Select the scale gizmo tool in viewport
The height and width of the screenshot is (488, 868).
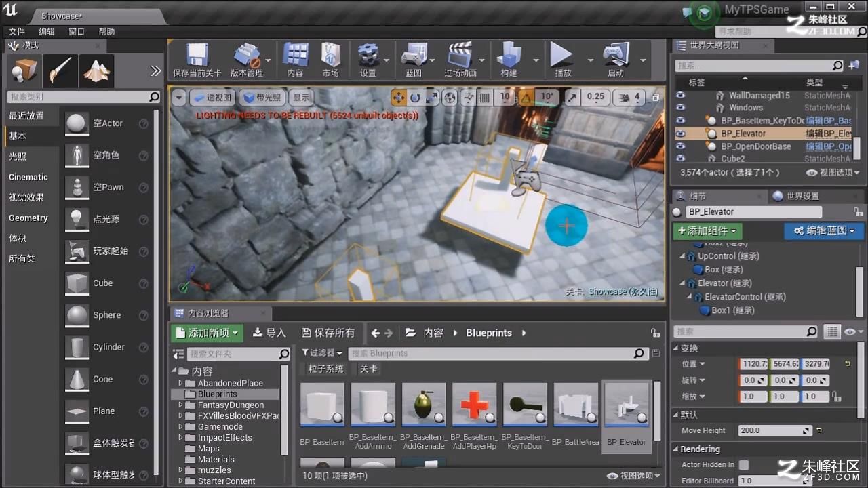431,98
